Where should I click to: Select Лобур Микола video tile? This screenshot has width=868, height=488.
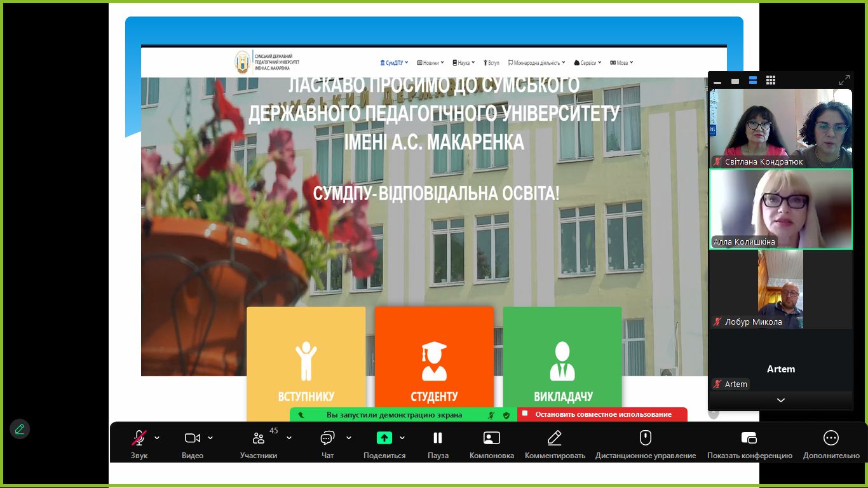pyautogui.click(x=781, y=289)
